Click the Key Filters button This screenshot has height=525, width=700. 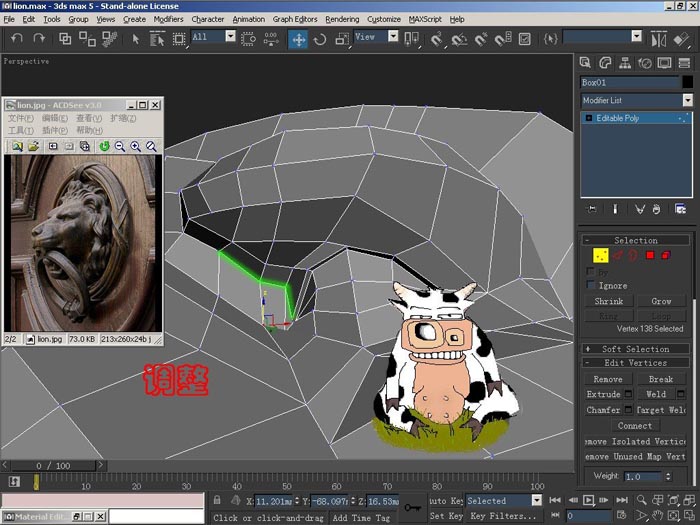(x=504, y=516)
